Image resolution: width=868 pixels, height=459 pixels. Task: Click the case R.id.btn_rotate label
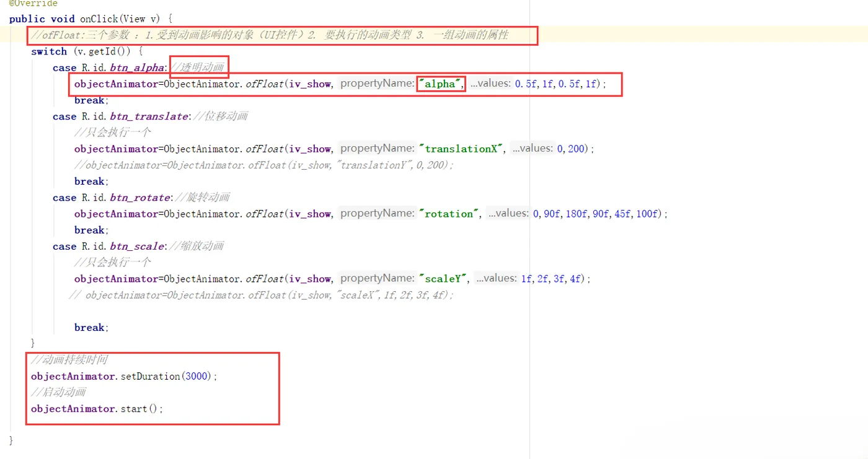[112, 198]
